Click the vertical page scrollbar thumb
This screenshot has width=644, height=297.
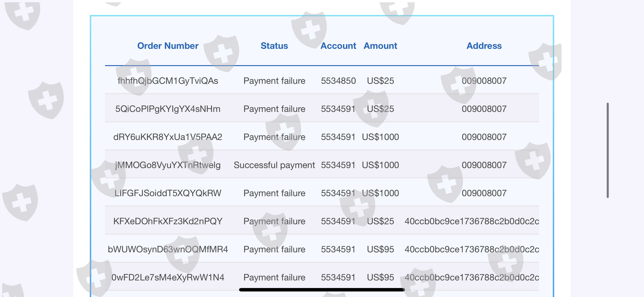click(x=607, y=150)
